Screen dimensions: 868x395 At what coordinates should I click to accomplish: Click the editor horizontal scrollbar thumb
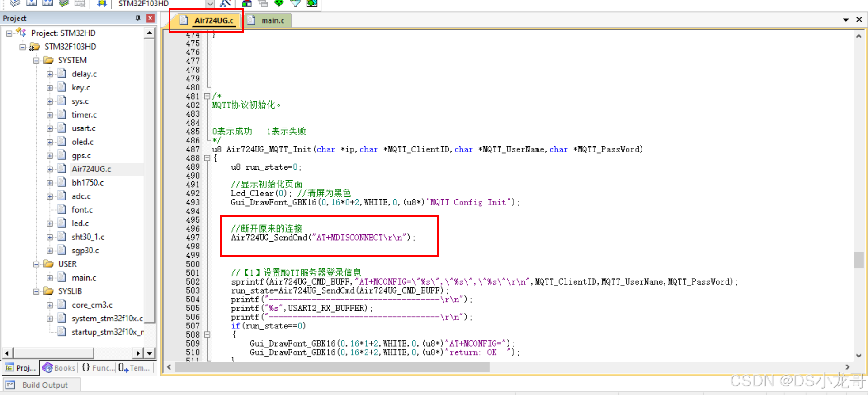(332, 367)
